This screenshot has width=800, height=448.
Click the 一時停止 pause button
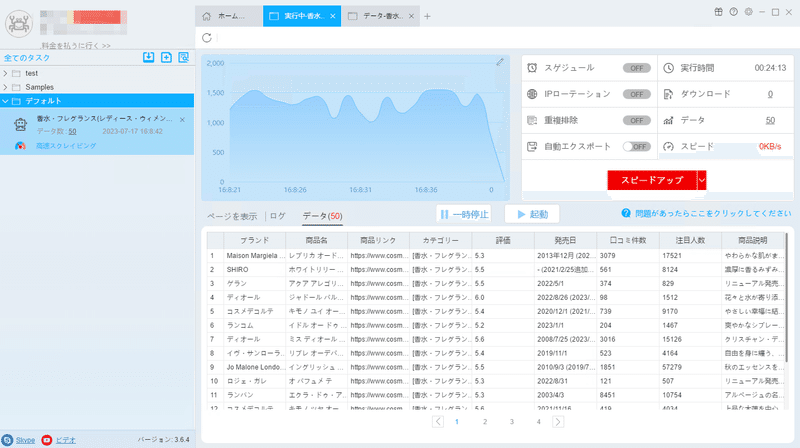click(464, 214)
